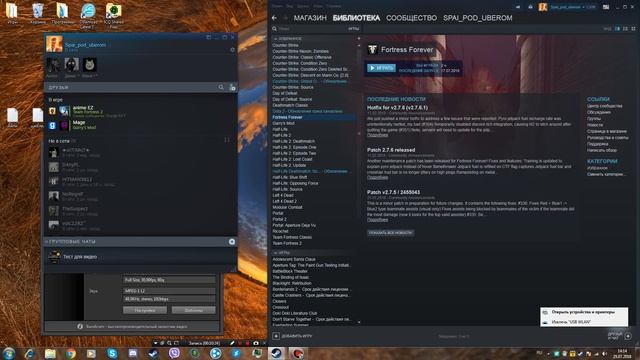The height and width of the screenshot is (360, 640).
Task: Click Steam announcements icon in title bar
Action: pyautogui.click(x=518, y=7)
